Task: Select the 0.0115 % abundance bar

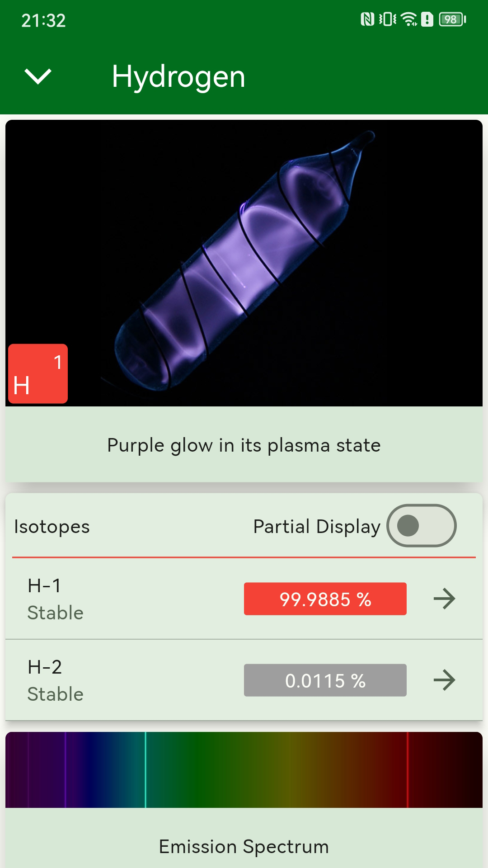Action: point(325,680)
